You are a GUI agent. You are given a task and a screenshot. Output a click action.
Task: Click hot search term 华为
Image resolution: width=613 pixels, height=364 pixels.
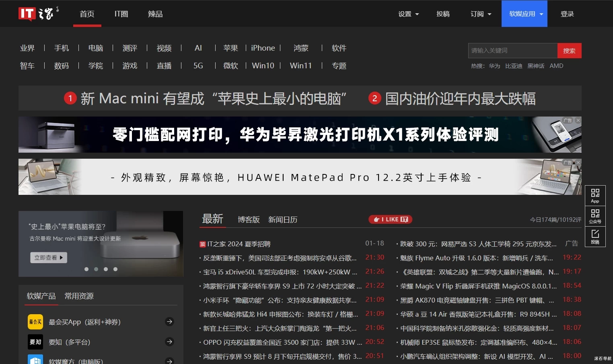point(494,66)
